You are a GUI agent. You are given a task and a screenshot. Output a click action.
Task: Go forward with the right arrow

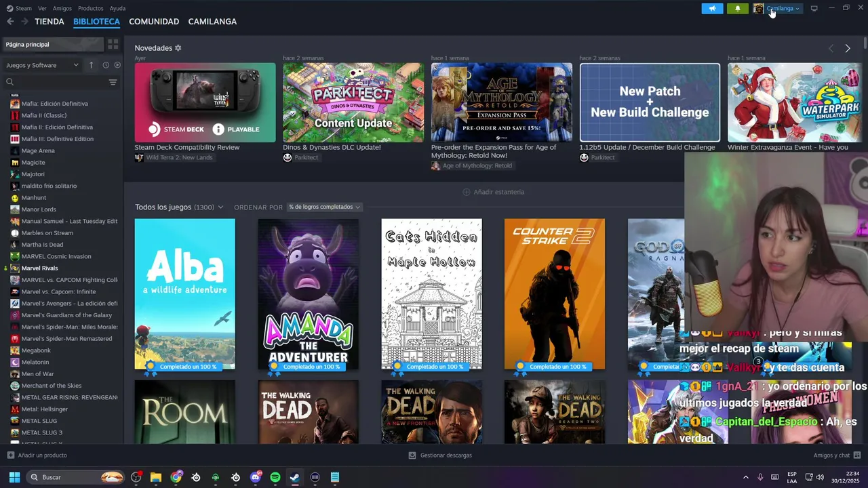24,22
